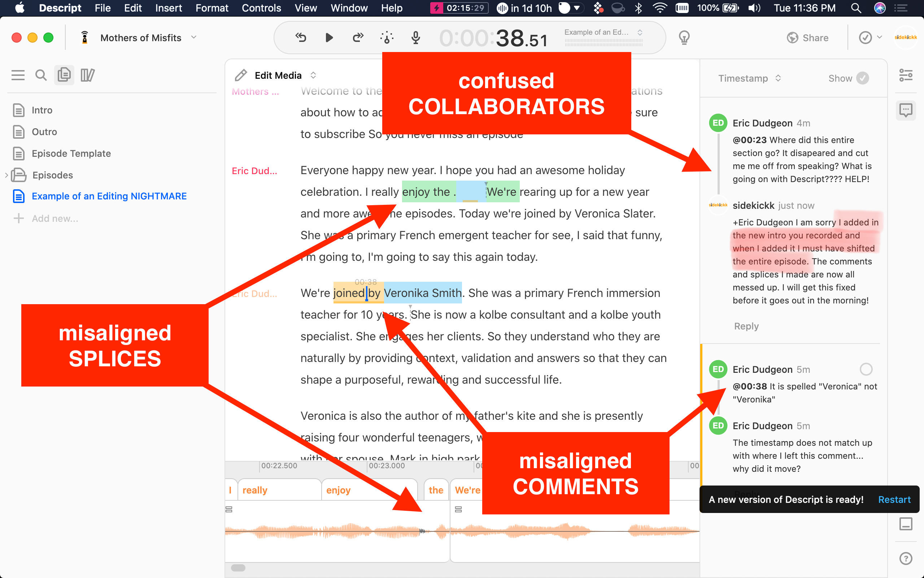Click the highlighted 'Veronika Smith' text
The height and width of the screenshot is (578, 924).
tap(422, 293)
